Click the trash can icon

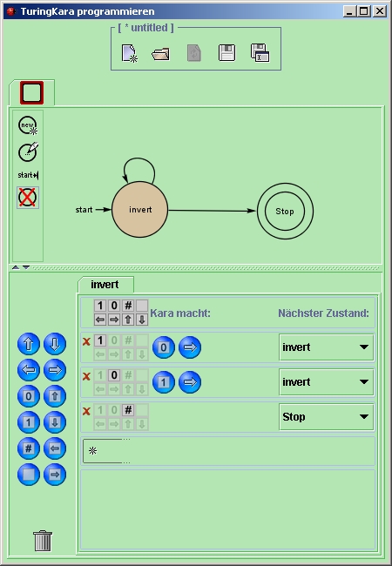point(43,541)
